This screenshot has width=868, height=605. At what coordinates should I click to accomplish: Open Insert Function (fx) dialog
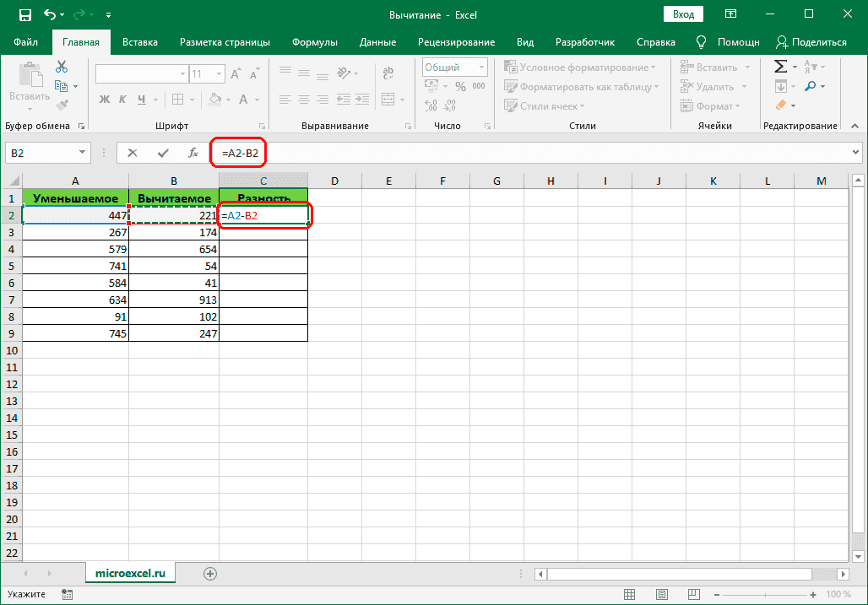[193, 153]
